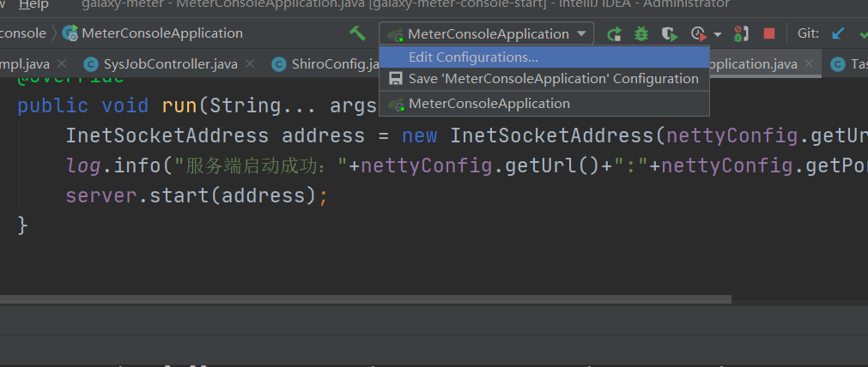Image resolution: width=868 pixels, height=367 pixels.
Task: Click the Spring Boot icon in run selector
Action: [395, 35]
